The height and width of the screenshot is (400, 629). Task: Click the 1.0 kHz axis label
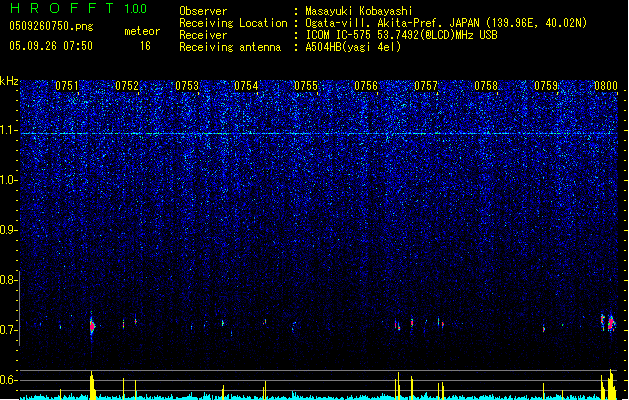pyautogui.click(x=9, y=180)
